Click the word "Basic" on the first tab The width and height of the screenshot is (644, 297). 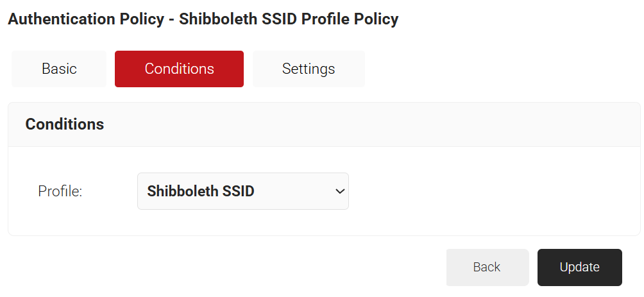coord(59,69)
